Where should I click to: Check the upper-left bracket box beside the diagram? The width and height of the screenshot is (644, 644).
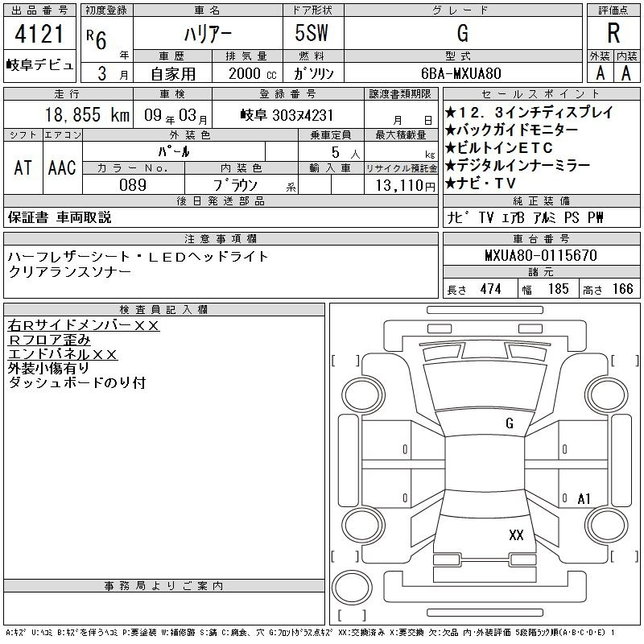click(x=345, y=360)
